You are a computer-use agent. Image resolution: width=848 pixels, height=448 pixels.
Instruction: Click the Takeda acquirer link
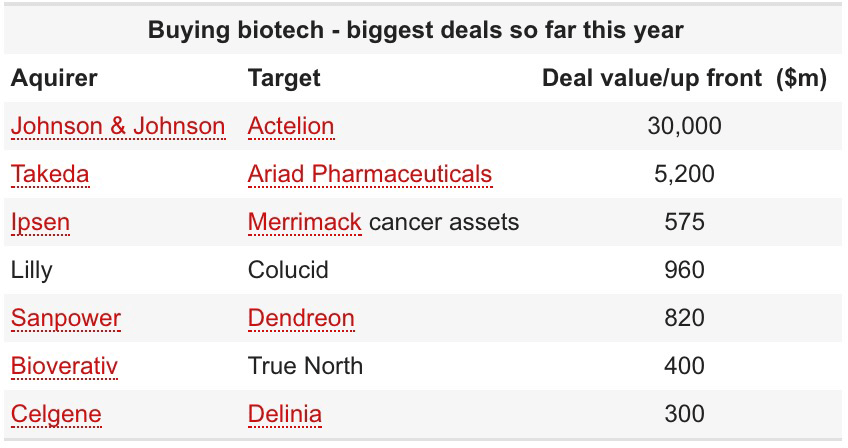pos(50,174)
